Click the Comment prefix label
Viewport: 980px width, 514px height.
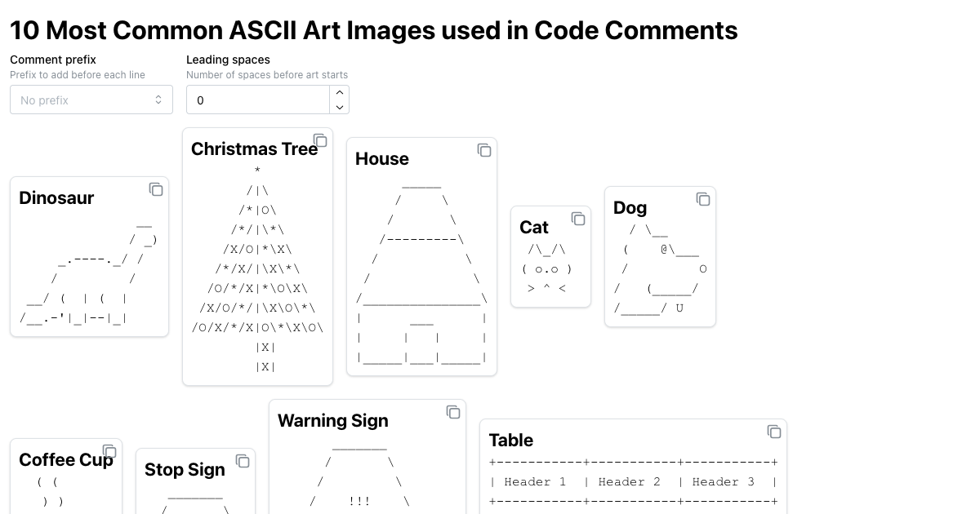(x=52, y=60)
